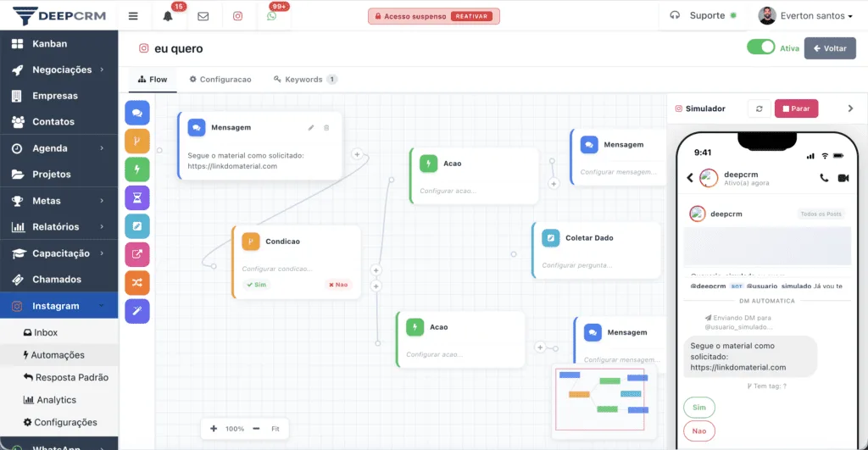Click Nao output on Condicao node
This screenshot has width=868, height=450.
coord(338,285)
